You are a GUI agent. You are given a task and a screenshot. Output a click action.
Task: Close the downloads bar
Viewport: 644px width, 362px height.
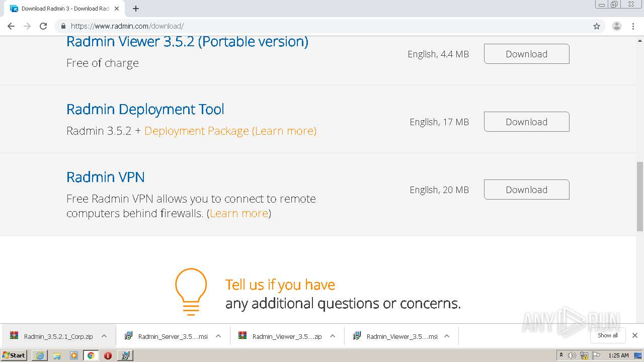635,335
